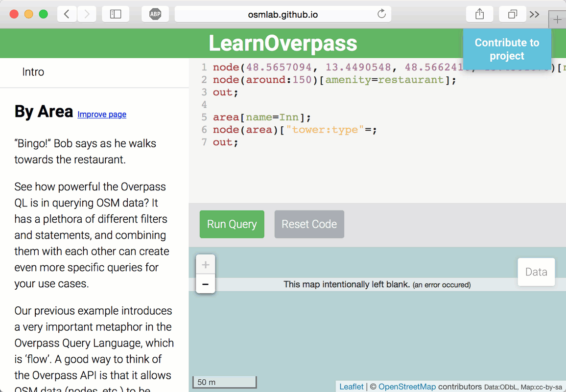Click the LearnOverpass header title
566x392 pixels.
point(283,44)
